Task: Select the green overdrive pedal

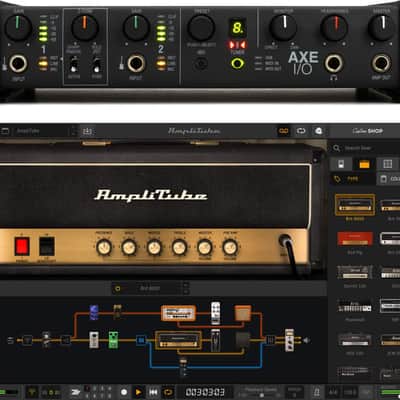Action: coord(114,340)
